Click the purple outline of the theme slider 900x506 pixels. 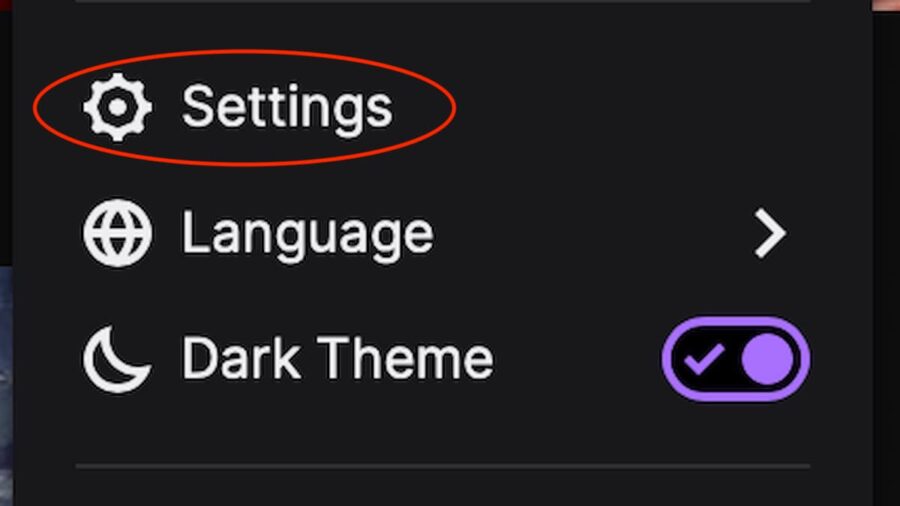[736, 321]
